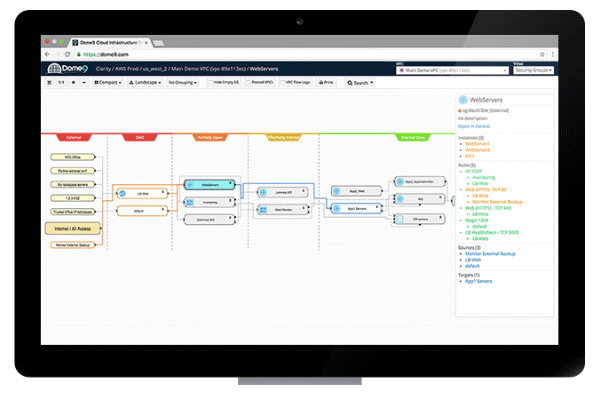Click the LB-Web node load balancer icon
Image resolution: width=592 pixels, height=393 pixels.
click(122, 194)
